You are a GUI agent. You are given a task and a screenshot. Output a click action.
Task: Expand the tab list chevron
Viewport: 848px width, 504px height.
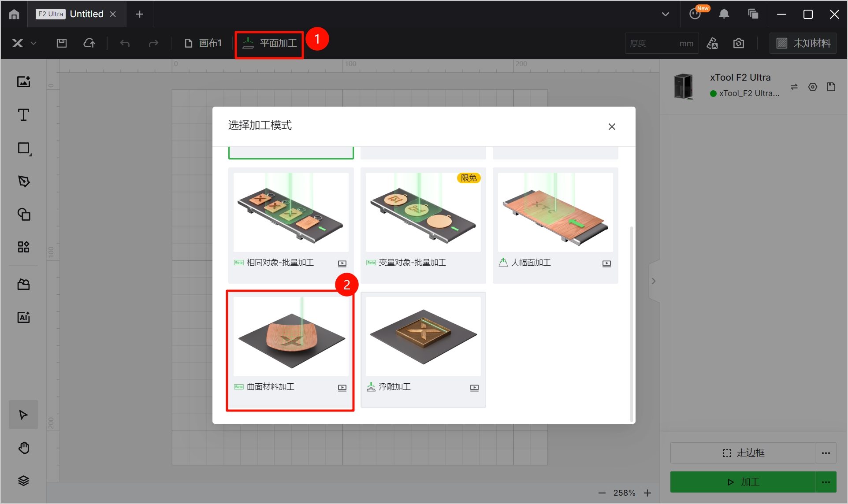click(x=666, y=14)
